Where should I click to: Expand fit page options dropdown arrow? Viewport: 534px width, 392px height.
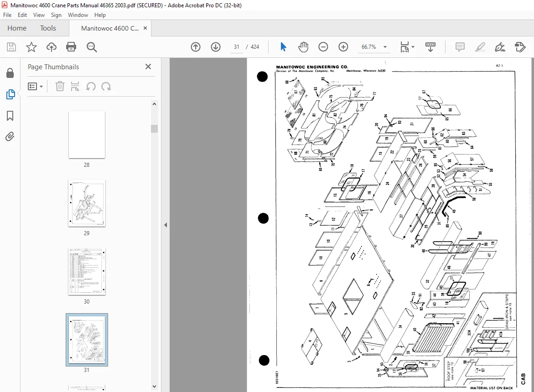point(413,47)
